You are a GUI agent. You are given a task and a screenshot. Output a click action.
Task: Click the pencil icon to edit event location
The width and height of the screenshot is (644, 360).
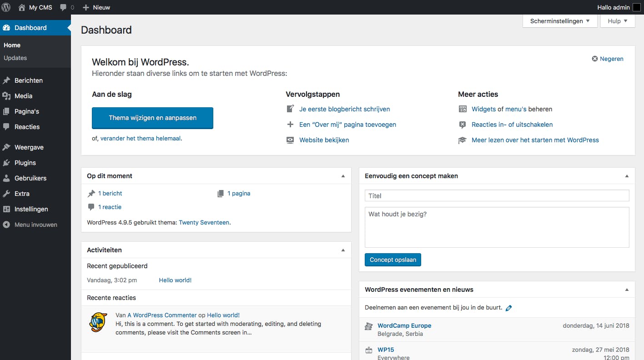coord(508,308)
